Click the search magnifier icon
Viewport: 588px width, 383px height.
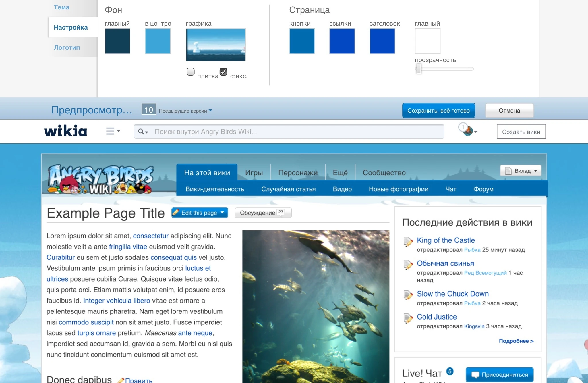tap(141, 132)
